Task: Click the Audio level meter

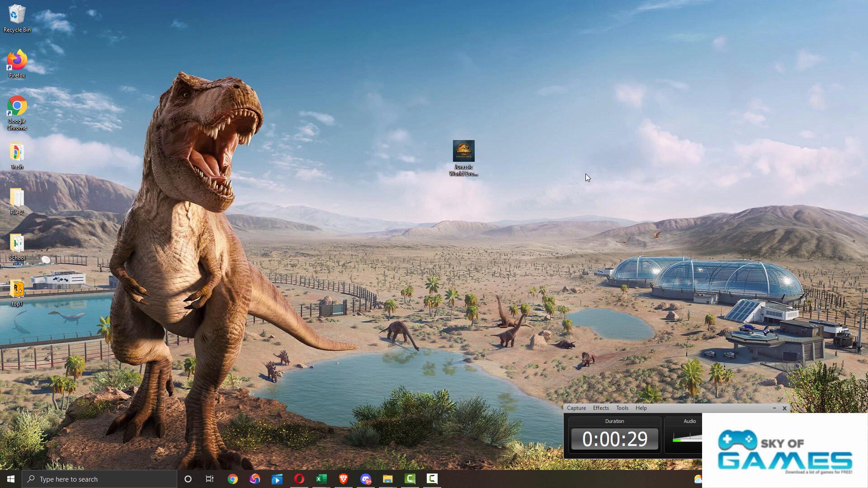Action: (x=687, y=438)
